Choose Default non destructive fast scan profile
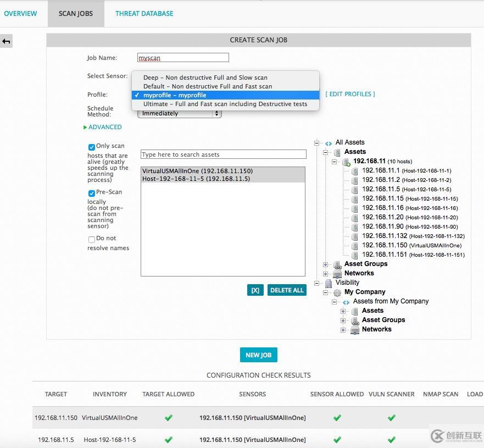The height and width of the screenshot is (448, 484). (x=225, y=86)
